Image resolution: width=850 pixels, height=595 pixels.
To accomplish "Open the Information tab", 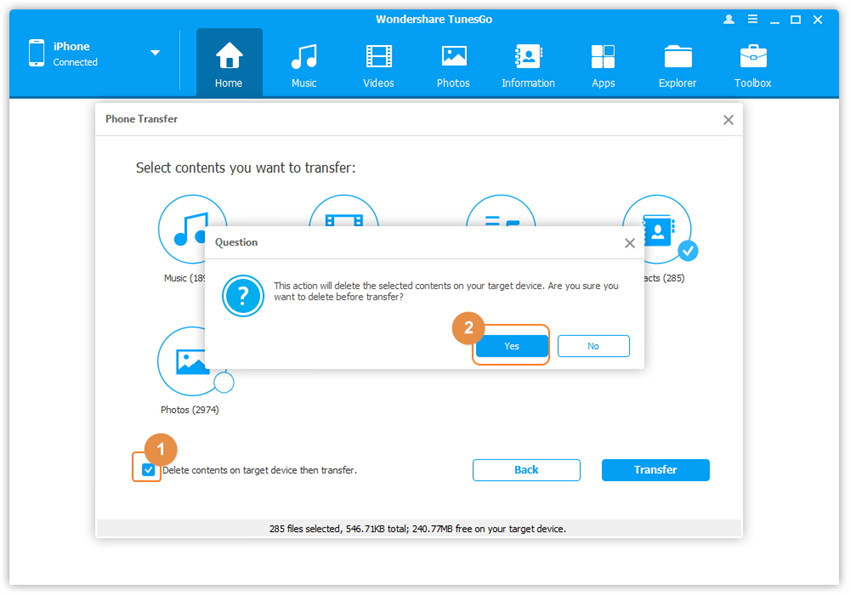I will tap(528, 65).
